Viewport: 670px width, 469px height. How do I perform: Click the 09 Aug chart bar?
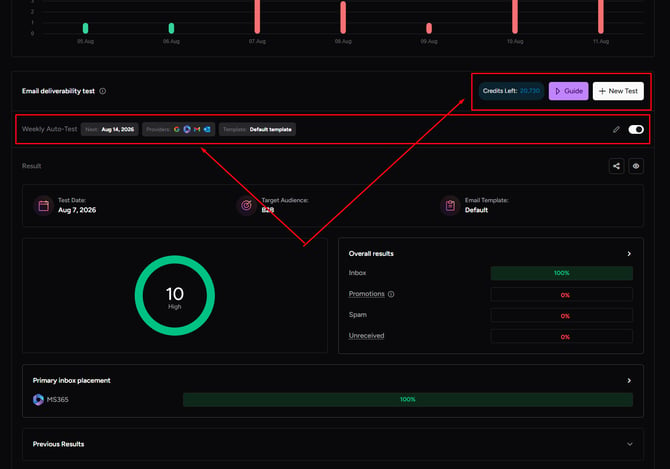[429, 28]
